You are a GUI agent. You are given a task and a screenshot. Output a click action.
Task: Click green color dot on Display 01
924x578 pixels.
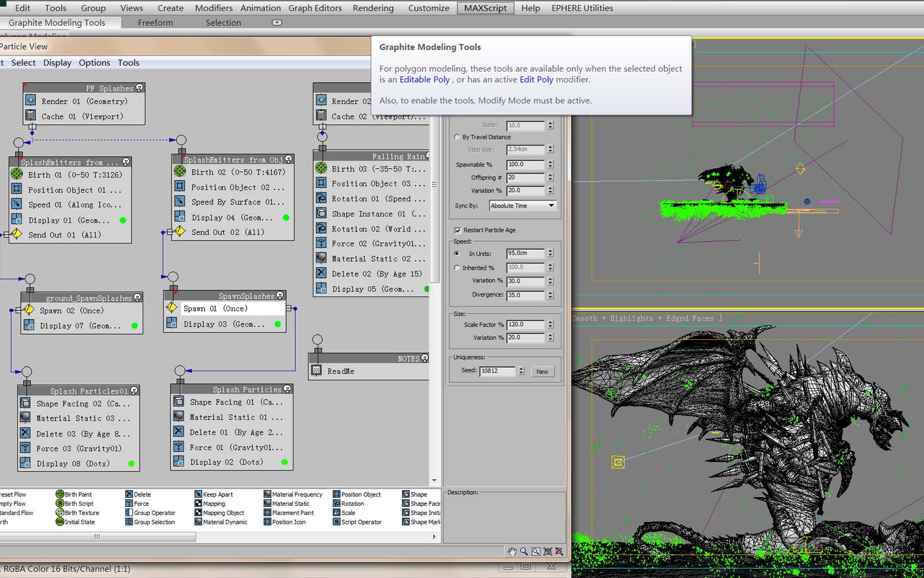[123, 220]
